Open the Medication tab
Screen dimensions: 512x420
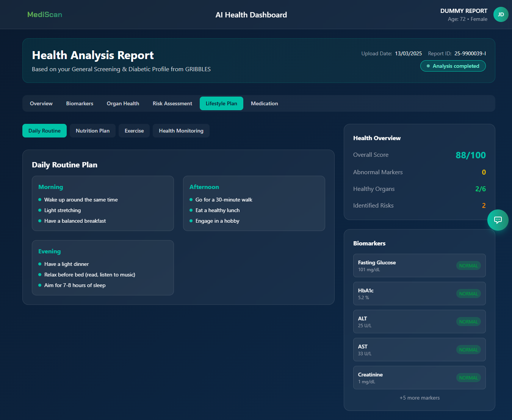pos(265,103)
